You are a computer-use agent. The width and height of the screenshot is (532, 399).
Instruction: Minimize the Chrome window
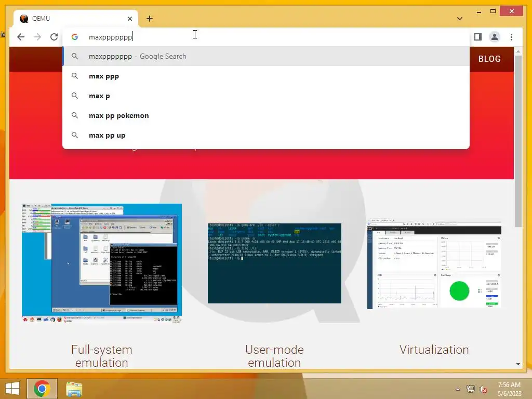click(x=478, y=11)
